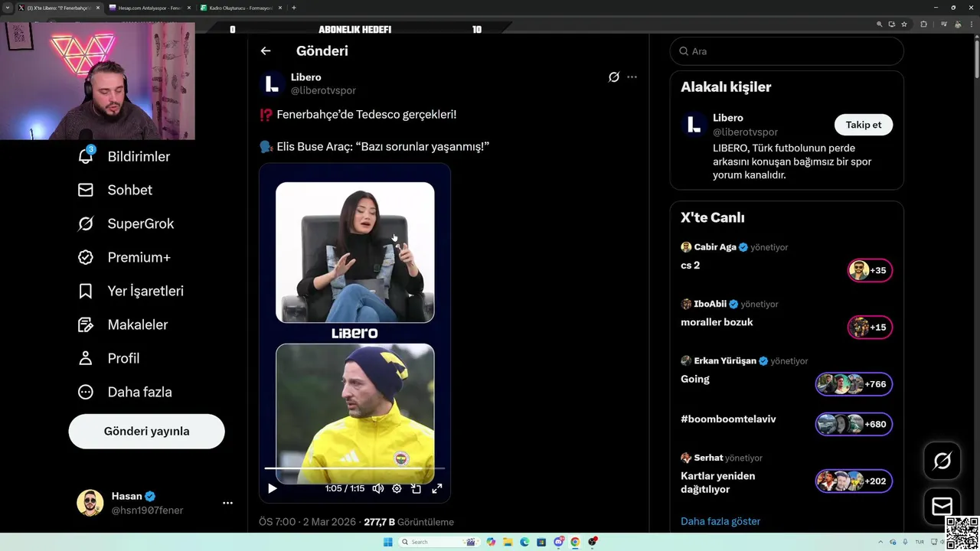Click the Ara search field

coord(786,51)
